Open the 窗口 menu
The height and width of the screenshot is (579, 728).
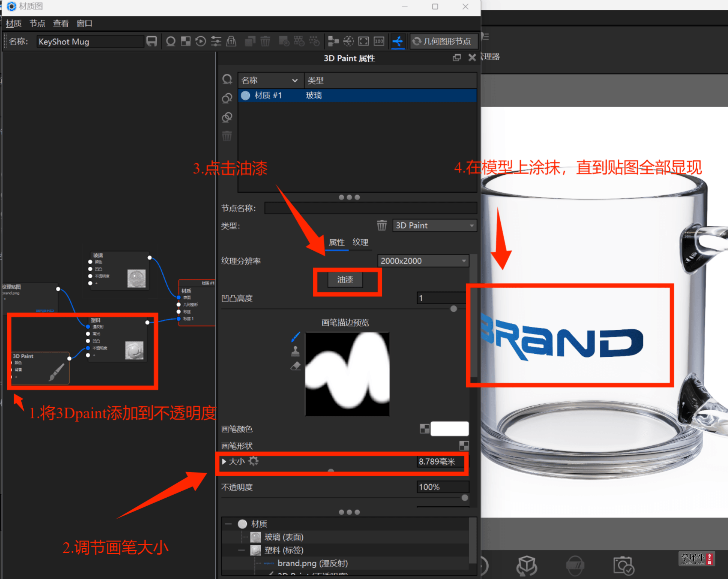click(84, 23)
